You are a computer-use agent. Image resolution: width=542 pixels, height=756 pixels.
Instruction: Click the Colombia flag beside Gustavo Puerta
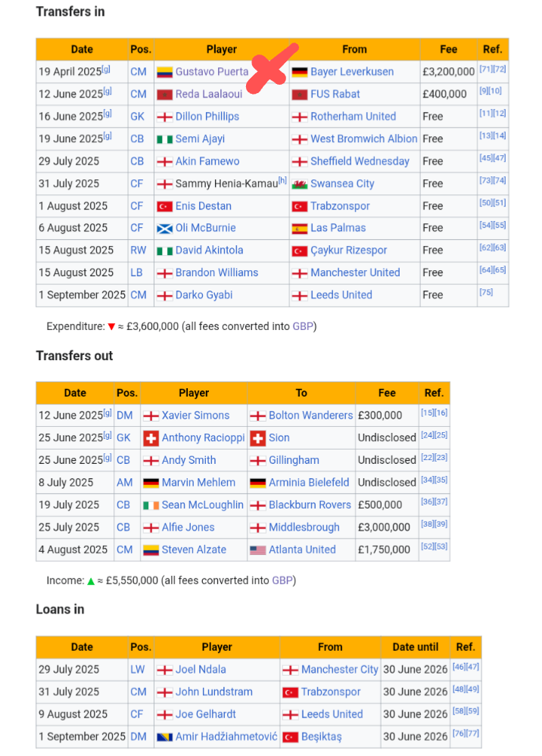(164, 73)
